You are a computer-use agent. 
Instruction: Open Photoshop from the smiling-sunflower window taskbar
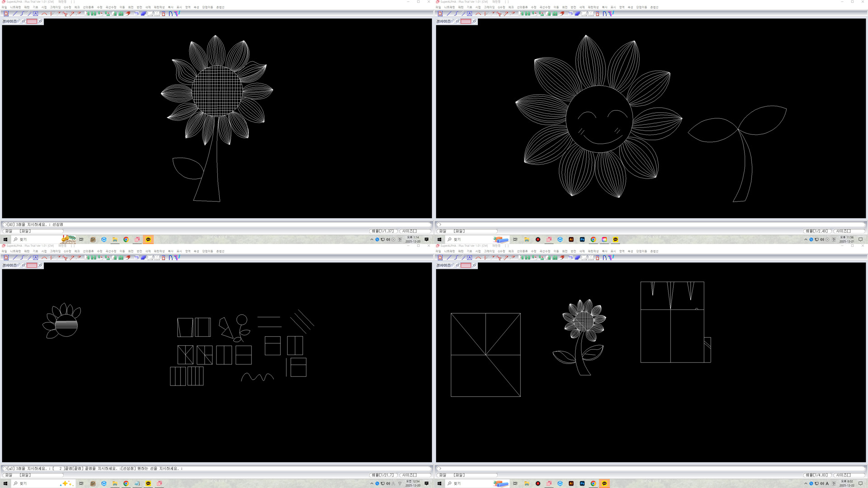[582, 239]
